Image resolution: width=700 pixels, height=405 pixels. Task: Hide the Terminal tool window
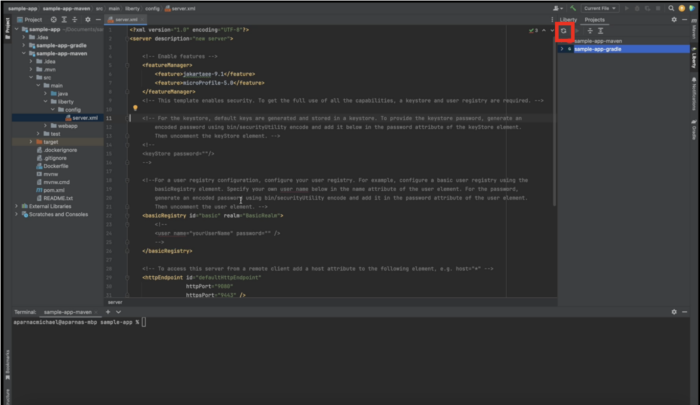pyautogui.click(x=684, y=312)
